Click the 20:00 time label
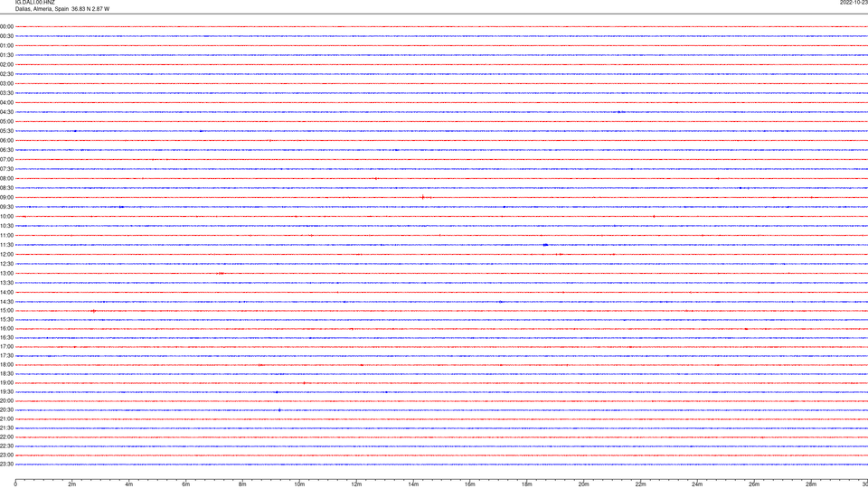 click(x=6, y=401)
